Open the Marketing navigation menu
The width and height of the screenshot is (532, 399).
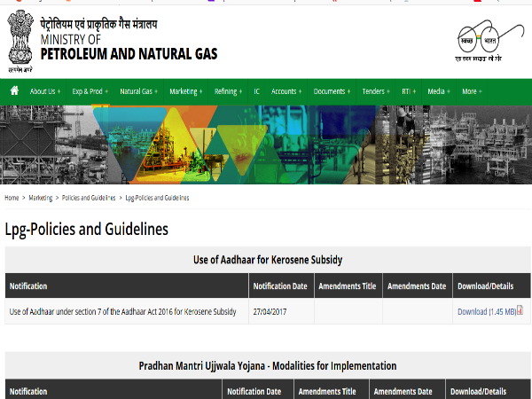click(186, 91)
